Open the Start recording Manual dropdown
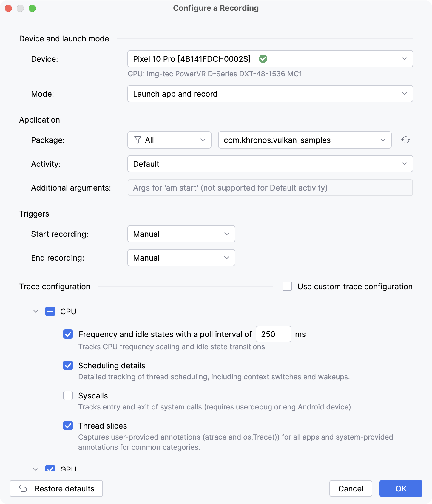The height and width of the screenshot is (504, 432). point(181,234)
